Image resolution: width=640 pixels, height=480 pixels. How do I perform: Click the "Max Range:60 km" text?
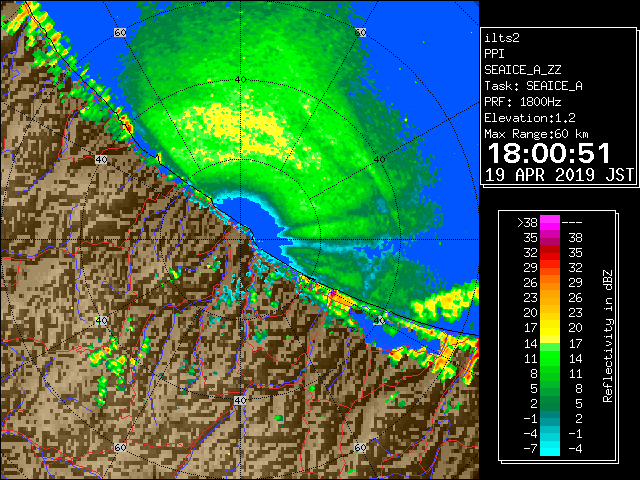[536, 134]
